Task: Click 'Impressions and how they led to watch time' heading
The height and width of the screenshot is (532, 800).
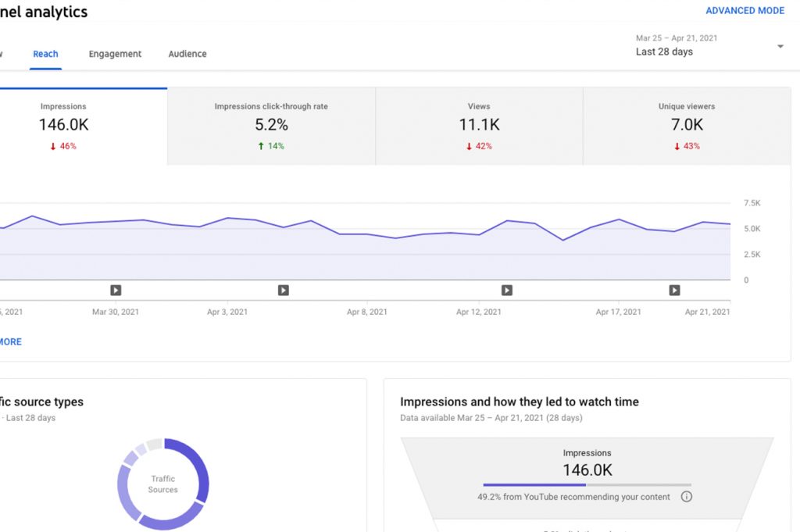Action: [x=520, y=402]
